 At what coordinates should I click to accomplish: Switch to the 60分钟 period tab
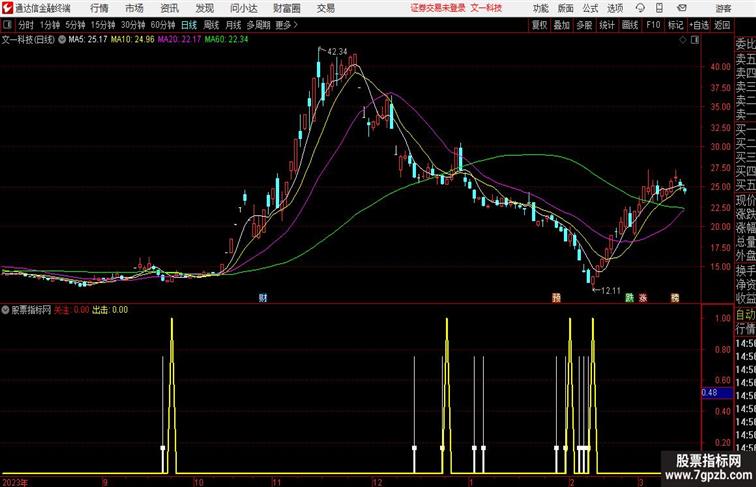162,25
